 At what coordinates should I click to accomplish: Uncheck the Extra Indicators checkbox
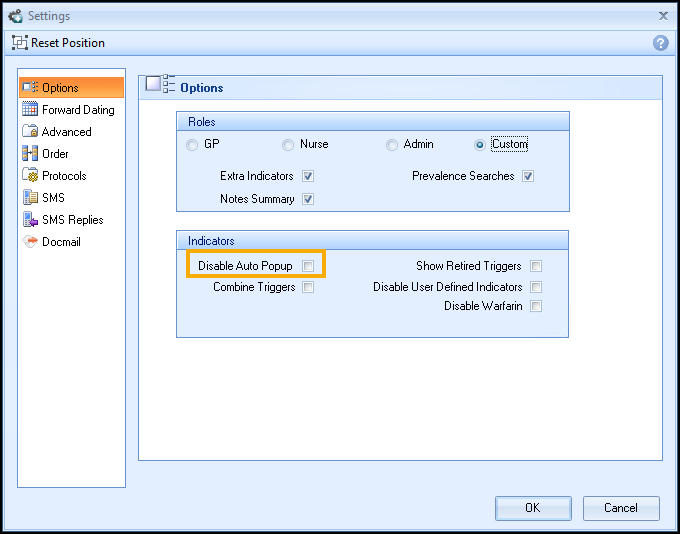(x=309, y=176)
